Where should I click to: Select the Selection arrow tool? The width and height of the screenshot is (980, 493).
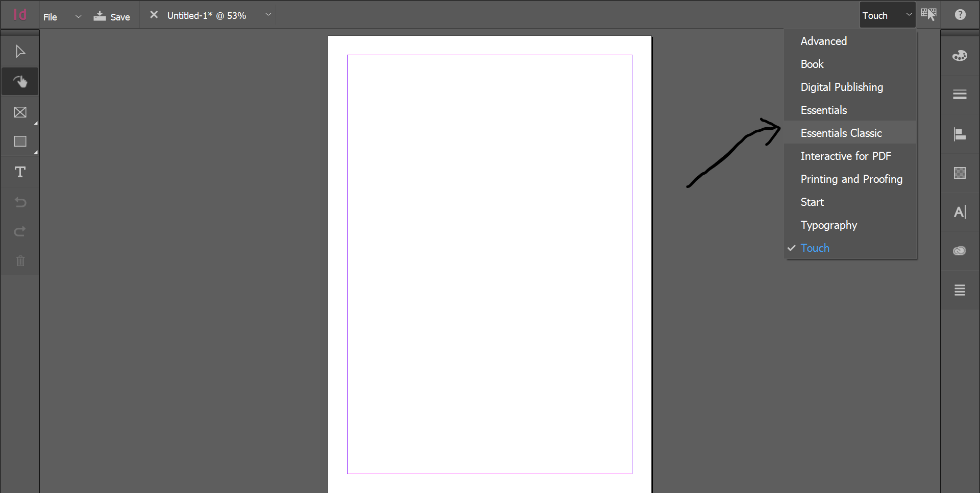click(x=20, y=52)
